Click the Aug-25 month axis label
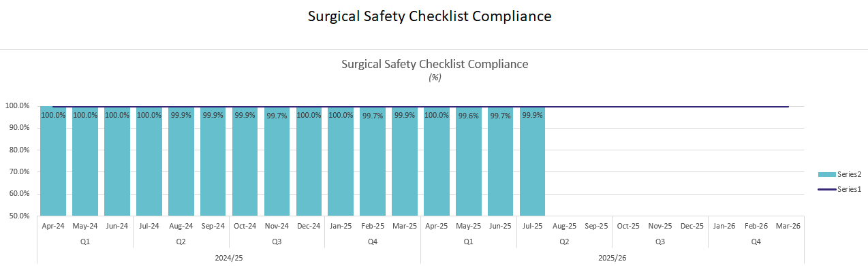868x266 pixels. coord(564,225)
